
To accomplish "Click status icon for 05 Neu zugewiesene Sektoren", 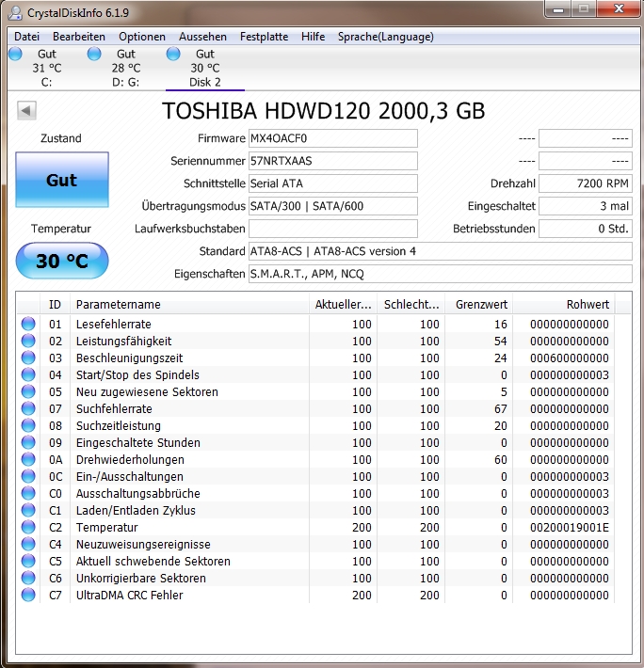I will pyautogui.click(x=28, y=392).
